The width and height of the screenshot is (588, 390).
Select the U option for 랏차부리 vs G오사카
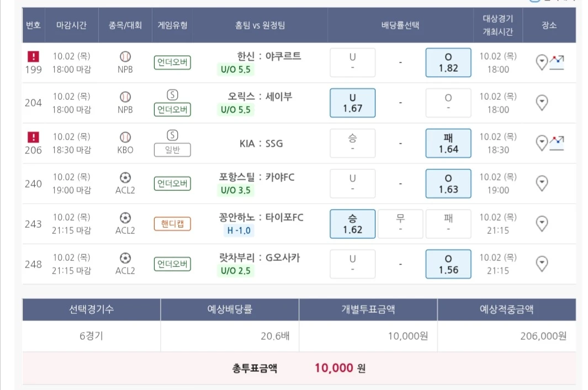[352, 264]
